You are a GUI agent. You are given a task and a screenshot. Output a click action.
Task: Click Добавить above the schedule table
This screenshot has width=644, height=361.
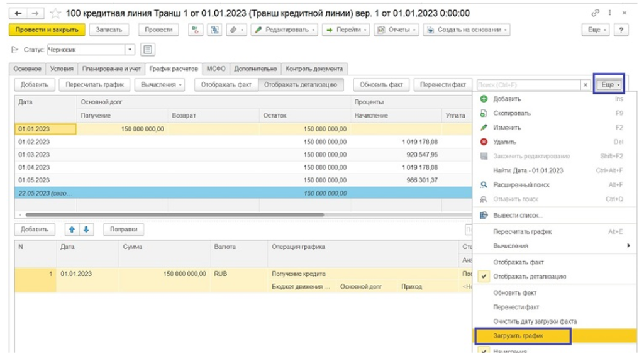[x=35, y=85]
